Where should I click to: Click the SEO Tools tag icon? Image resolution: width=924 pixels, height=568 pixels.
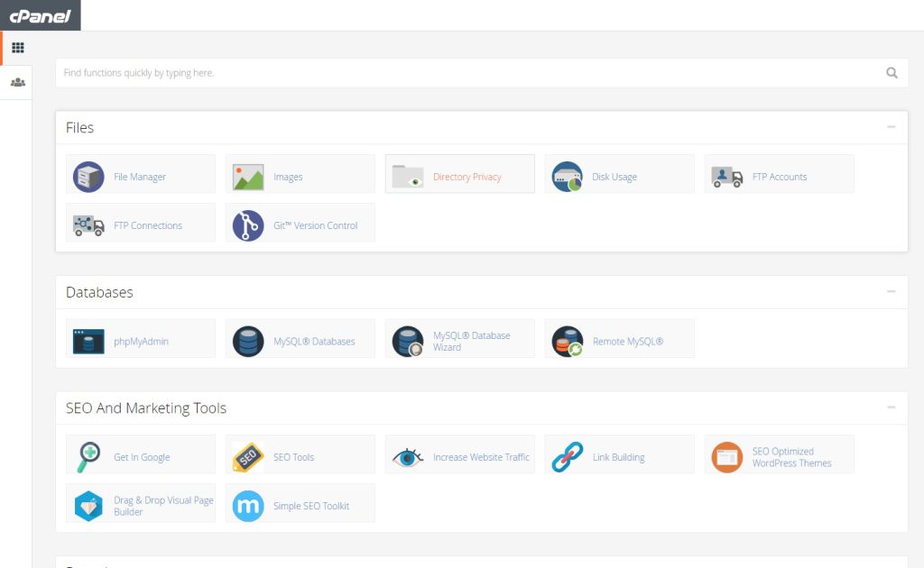(248, 457)
